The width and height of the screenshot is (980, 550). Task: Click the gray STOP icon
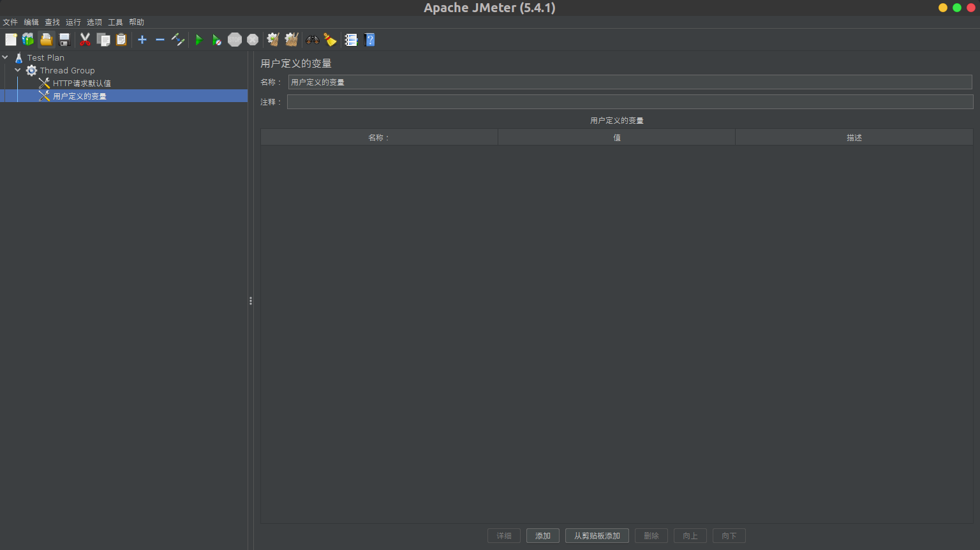click(235, 40)
